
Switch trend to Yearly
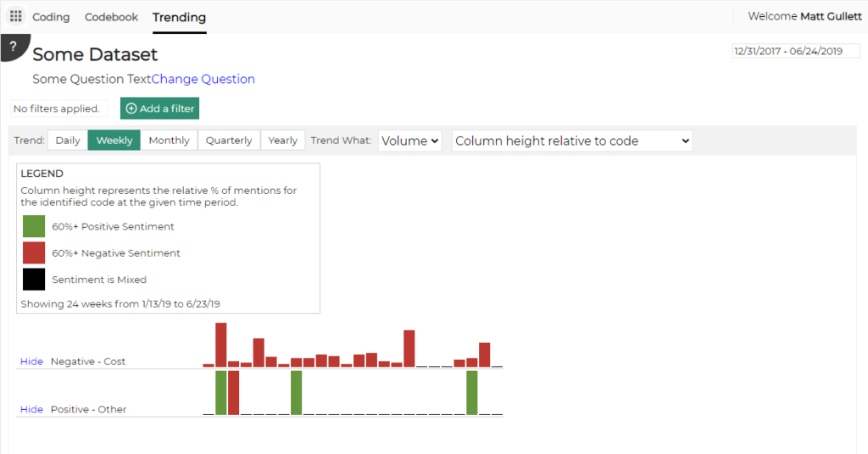tap(283, 141)
